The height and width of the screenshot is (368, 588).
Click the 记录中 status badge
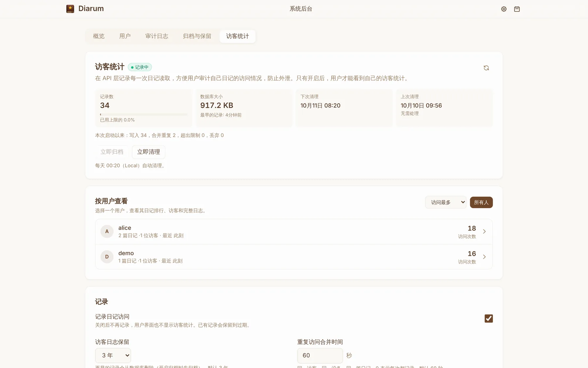[x=139, y=67]
